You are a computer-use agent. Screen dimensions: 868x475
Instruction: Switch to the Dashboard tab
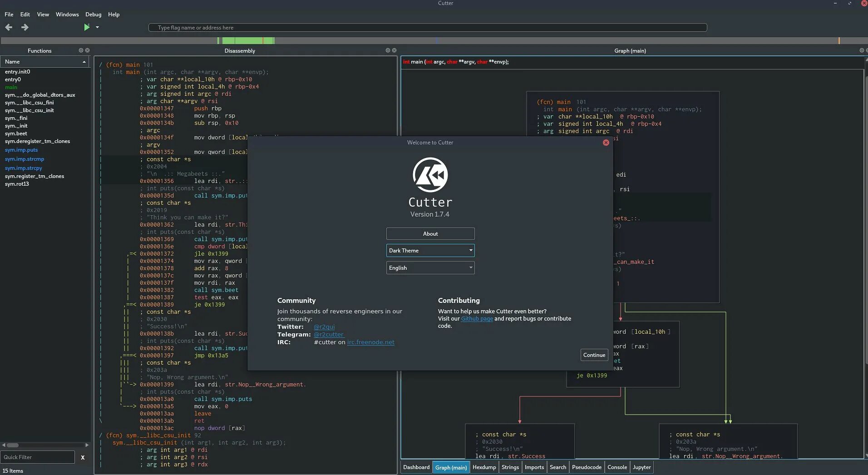pyautogui.click(x=416, y=467)
